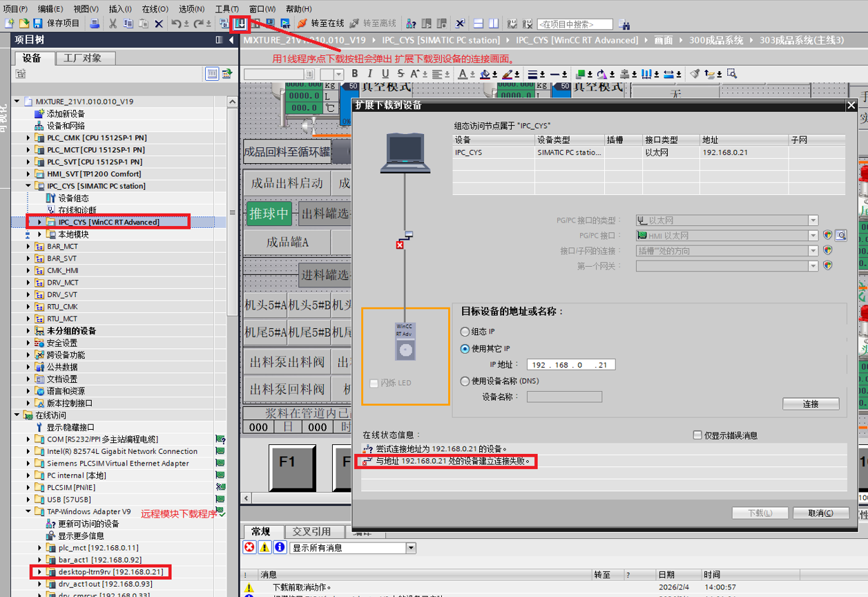
Task: Open the 第一个网关 dropdown
Action: 813,266
